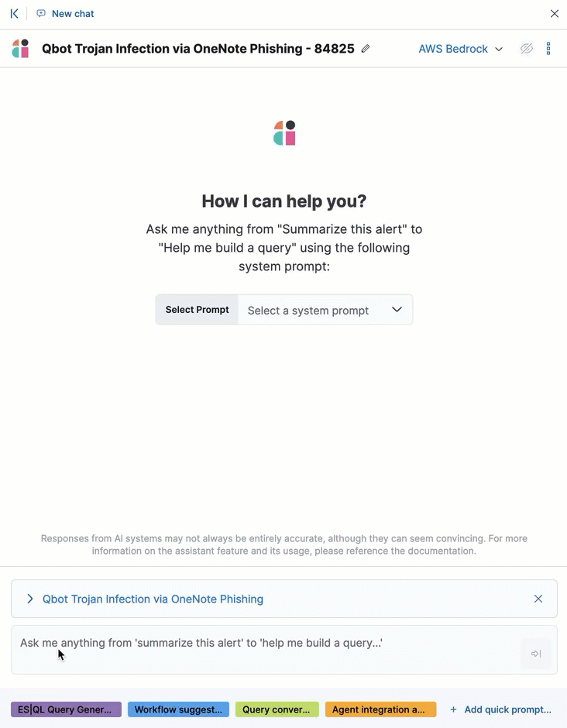
Task: Click the Elastic AI Assistant logo beside the title
Action: (19, 48)
